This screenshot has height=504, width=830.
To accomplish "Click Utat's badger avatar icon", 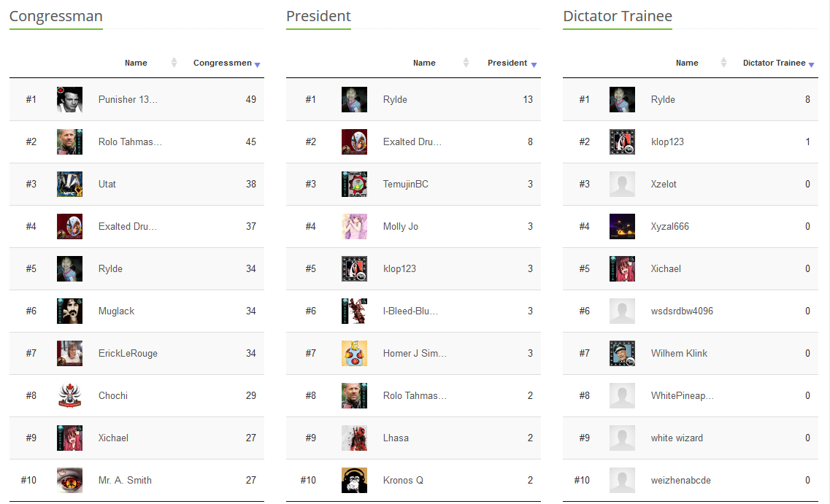I will coord(69,184).
